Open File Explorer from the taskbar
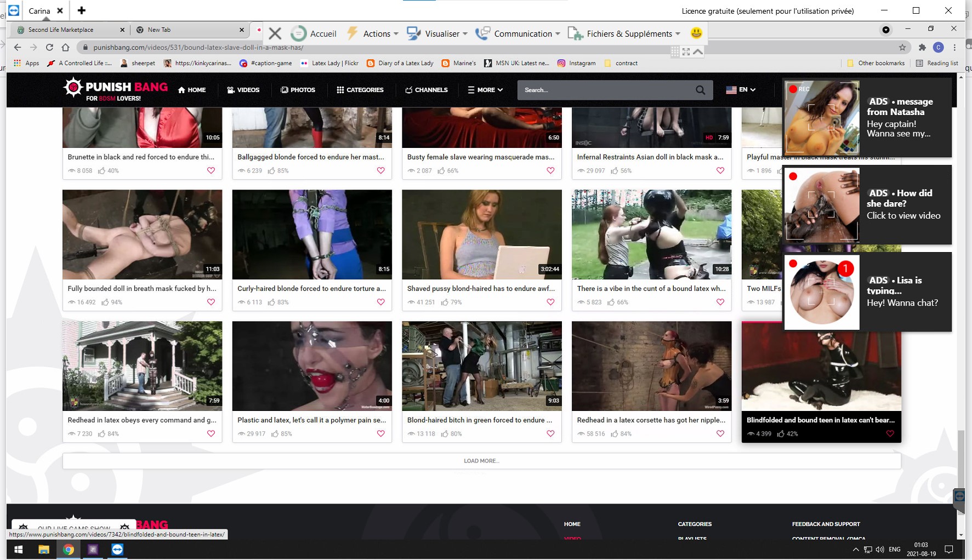 pyautogui.click(x=44, y=549)
